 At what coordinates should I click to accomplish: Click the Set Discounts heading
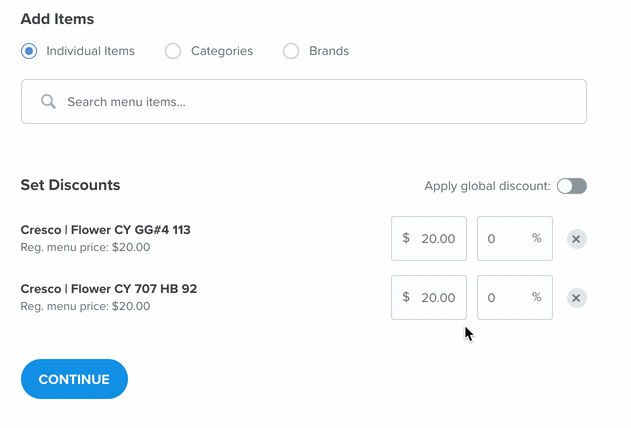pyautogui.click(x=70, y=185)
